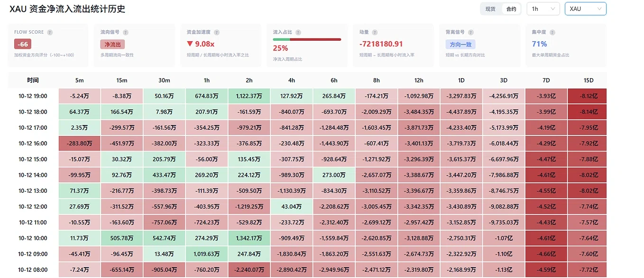Click the 10-12 08:00 row label
The width and height of the screenshot is (644, 278).
[x=33, y=270]
